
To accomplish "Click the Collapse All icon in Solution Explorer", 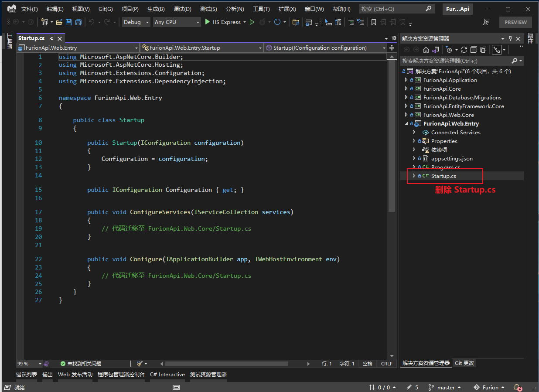I will tap(474, 50).
